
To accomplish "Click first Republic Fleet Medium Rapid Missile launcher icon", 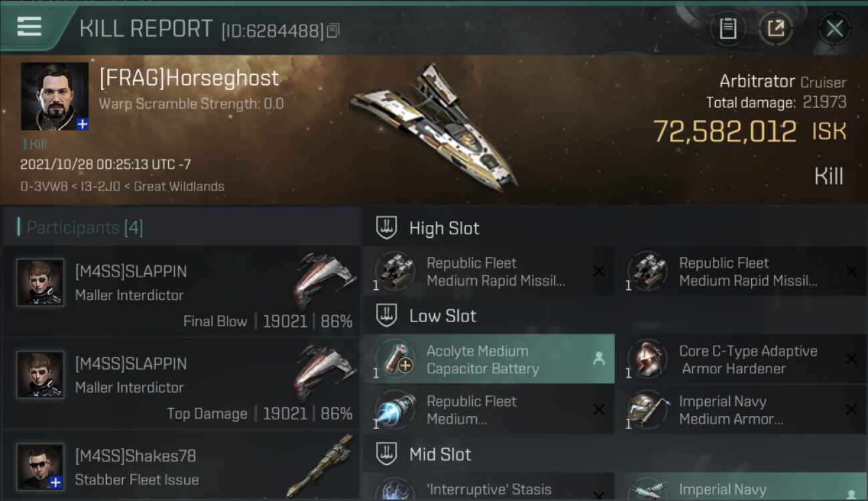I will tap(395, 271).
